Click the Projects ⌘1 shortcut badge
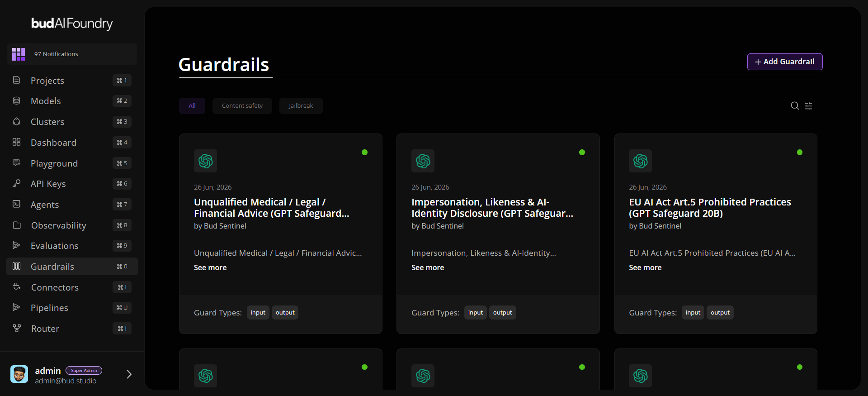 (x=122, y=80)
